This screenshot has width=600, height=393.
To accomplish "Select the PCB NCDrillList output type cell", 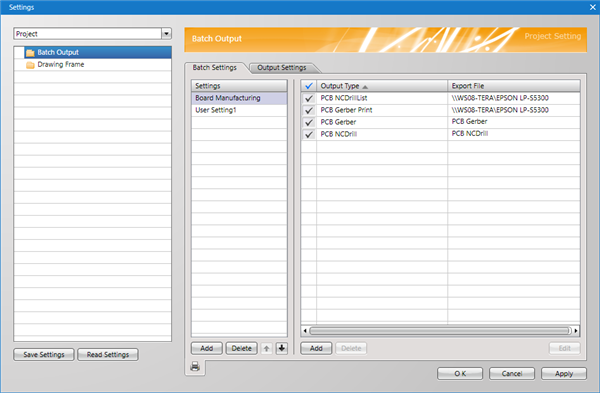I will click(x=382, y=98).
